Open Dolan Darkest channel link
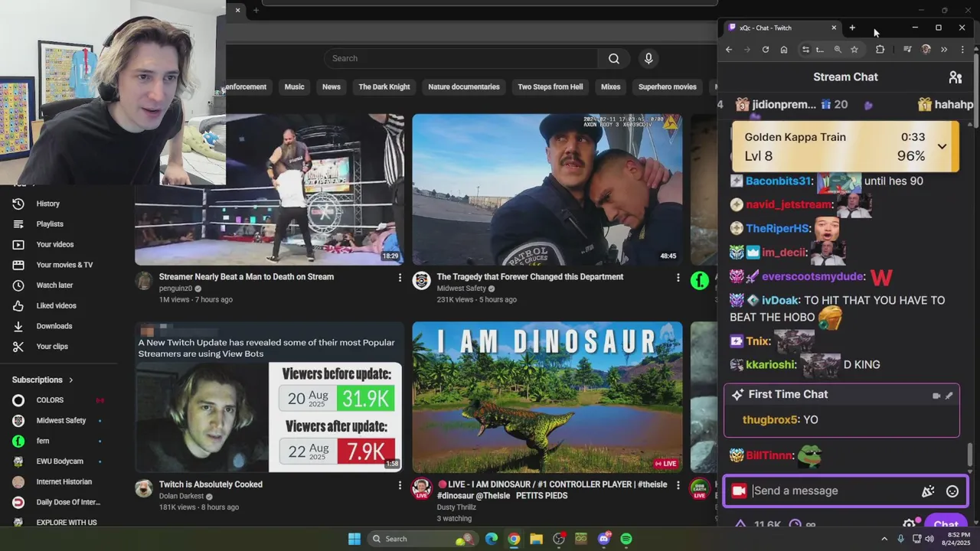The width and height of the screenshot is (980, 551). click(x=181, y=497)
